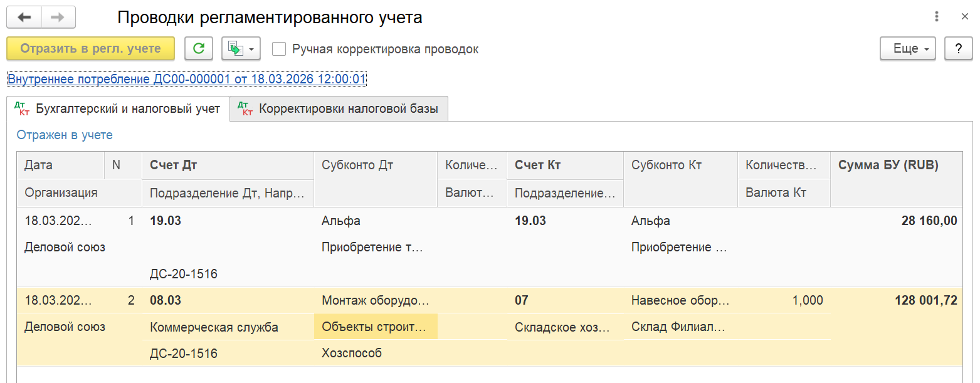Select credit account 07 in row 2
The width and height of the screenshot is (980, 383).
click(565, 301)
